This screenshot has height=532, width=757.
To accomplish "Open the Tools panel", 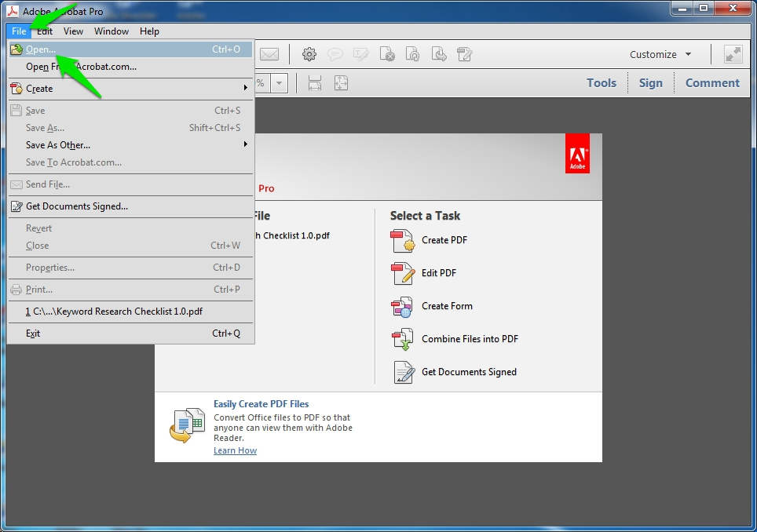I will click(x=601, y=82).
